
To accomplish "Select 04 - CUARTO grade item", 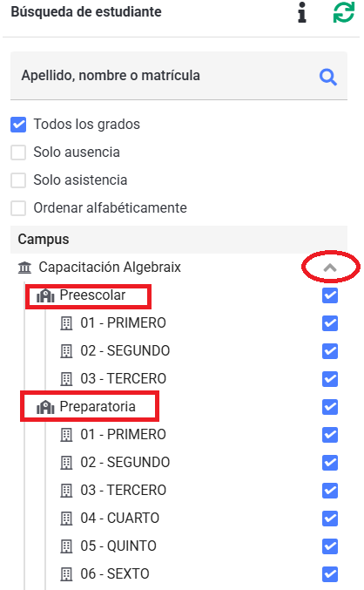I will click(120, 519).
